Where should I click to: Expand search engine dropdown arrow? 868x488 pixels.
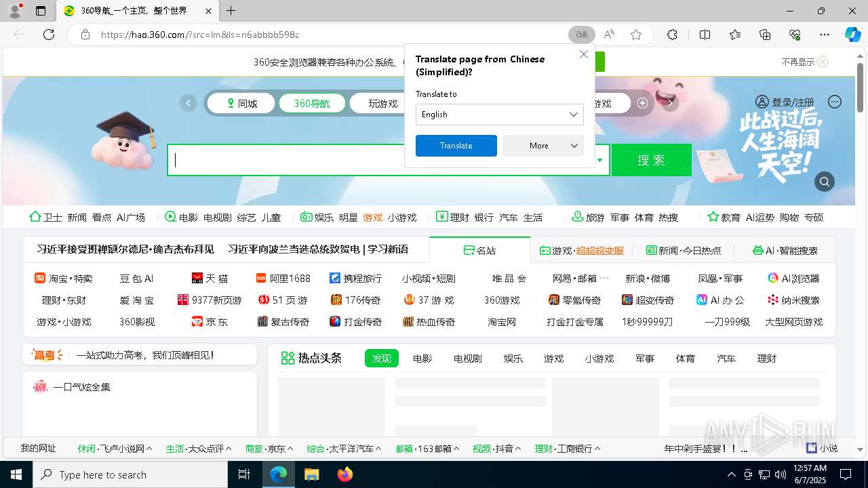coord(599,161)
